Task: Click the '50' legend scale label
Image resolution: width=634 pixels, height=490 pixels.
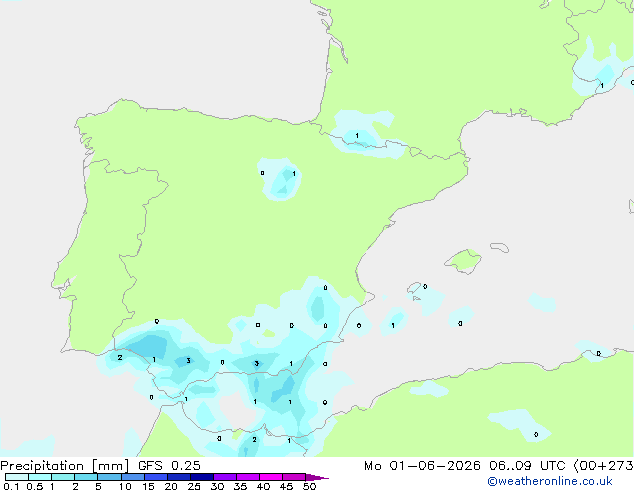Action: [309, 486]
